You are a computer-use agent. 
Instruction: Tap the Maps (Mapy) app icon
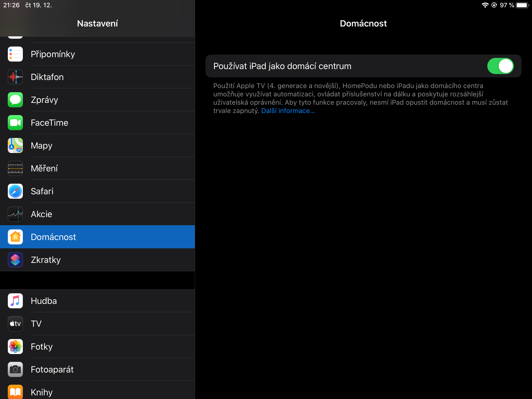(x=15, y=145)
